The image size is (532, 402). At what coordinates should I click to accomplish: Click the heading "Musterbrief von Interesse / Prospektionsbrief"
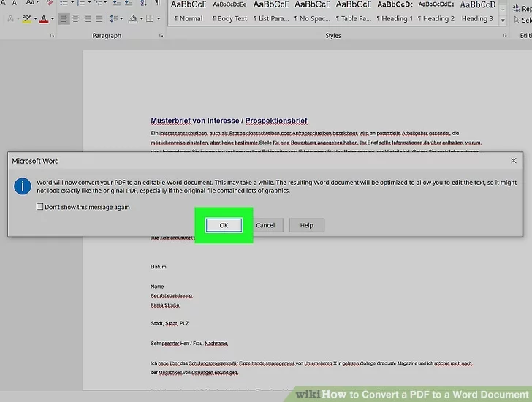pos(229,121)
